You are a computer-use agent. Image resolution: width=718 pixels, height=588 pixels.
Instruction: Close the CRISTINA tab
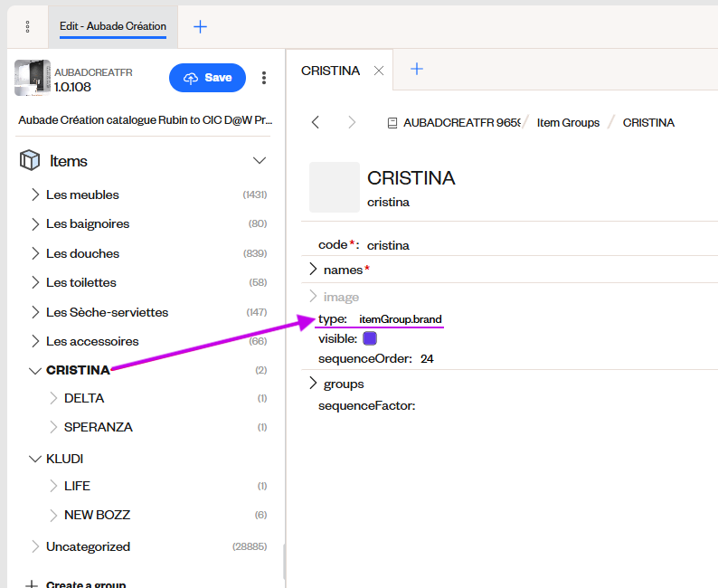(379, 71)
